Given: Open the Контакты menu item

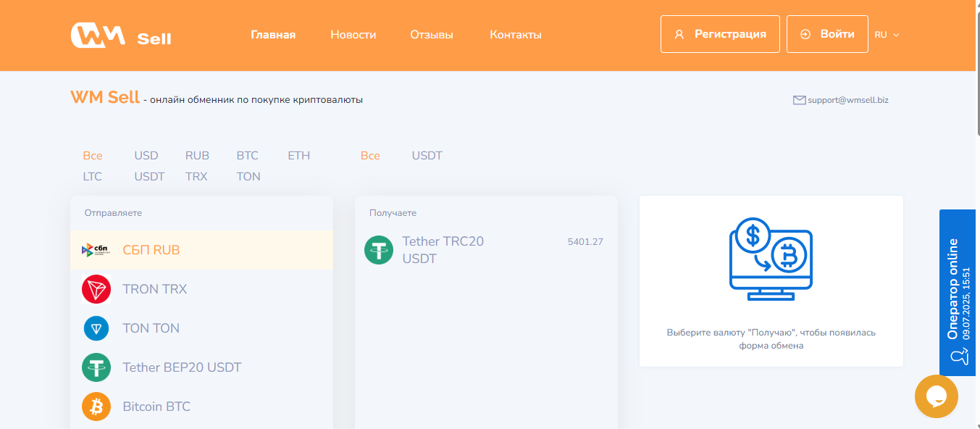Looking at the screenshot, I should tap(516, 35).
